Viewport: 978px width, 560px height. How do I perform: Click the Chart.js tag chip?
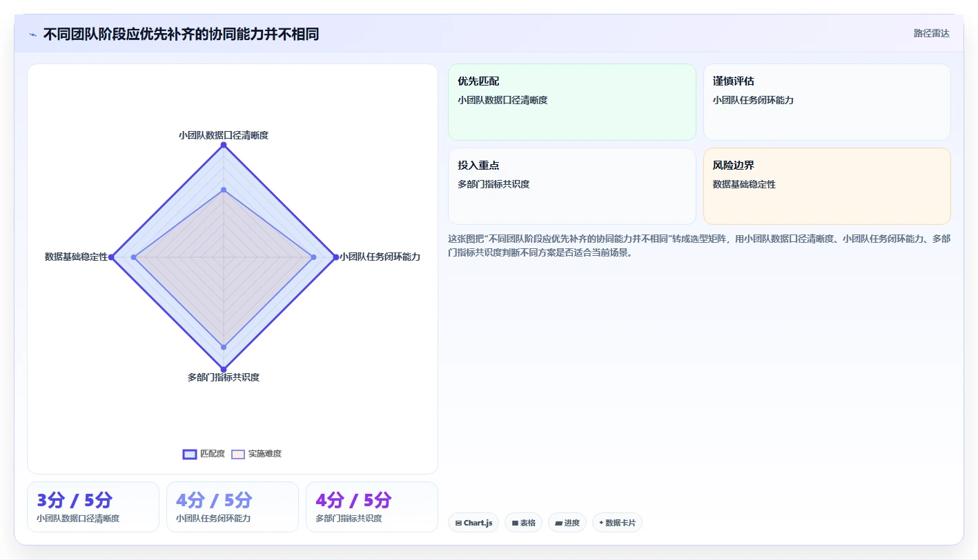pos(473,523)
